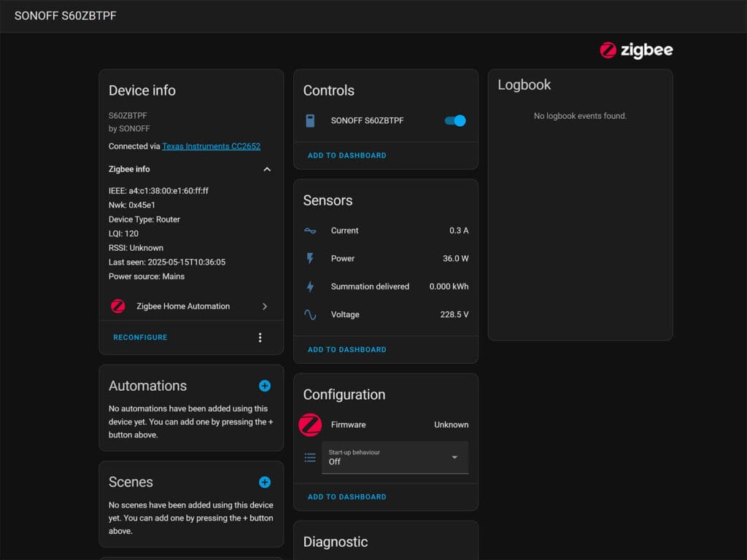Image resolution: width=747 pixels, height=560 pixels.
Task: Click the Voltage value 228.5 V
Action: click(x=454, y=315)
